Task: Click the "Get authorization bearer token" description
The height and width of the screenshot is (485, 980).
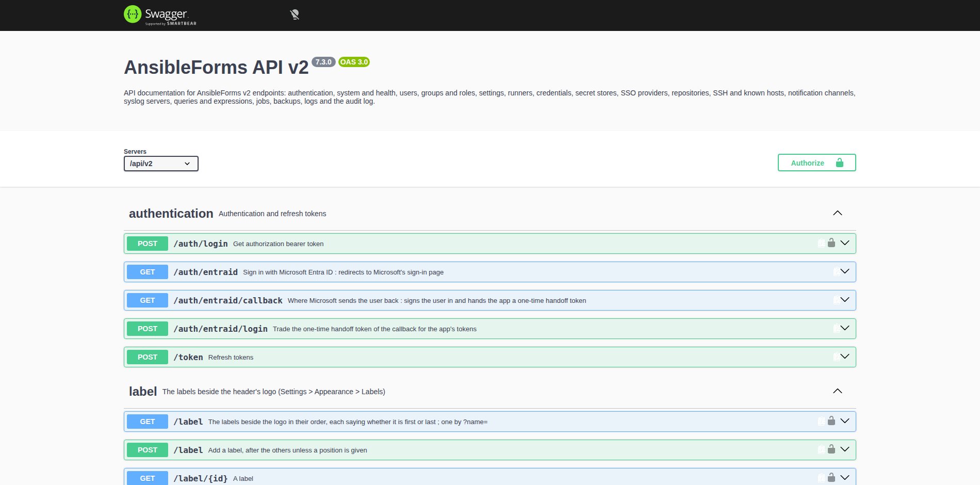Action: (279, 244)
